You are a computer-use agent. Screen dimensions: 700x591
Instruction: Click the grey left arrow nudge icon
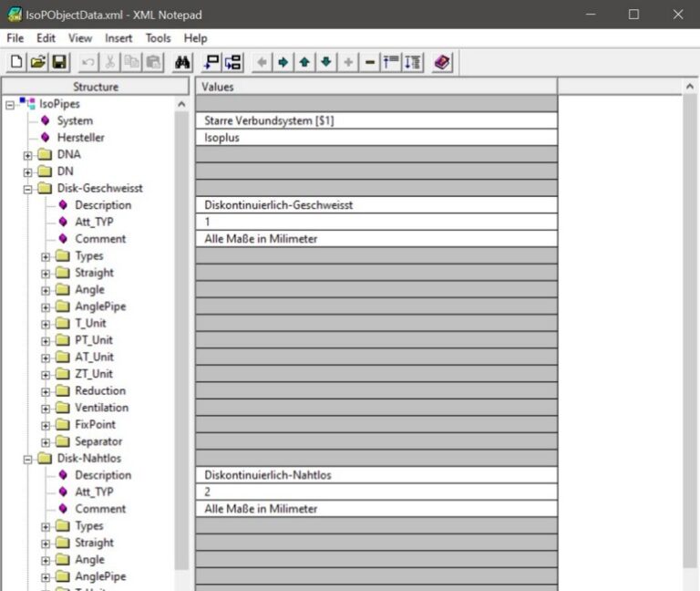pyautogui.click(x=262, y=62)
